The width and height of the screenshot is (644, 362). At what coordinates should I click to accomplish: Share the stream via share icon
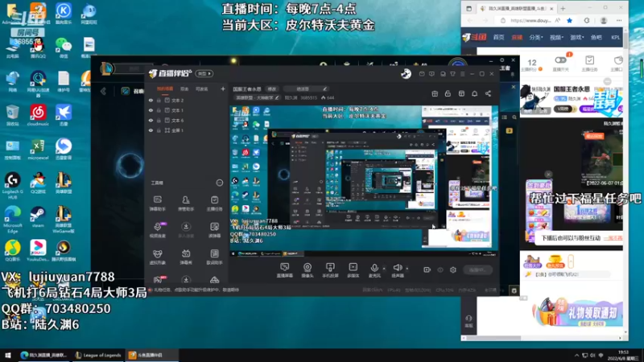pos(488,93)
